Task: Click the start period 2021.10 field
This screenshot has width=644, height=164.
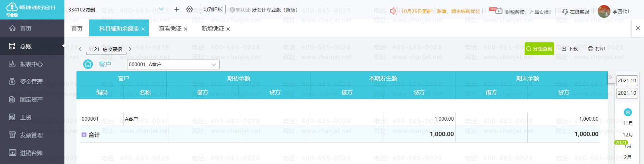Action: 627,81
